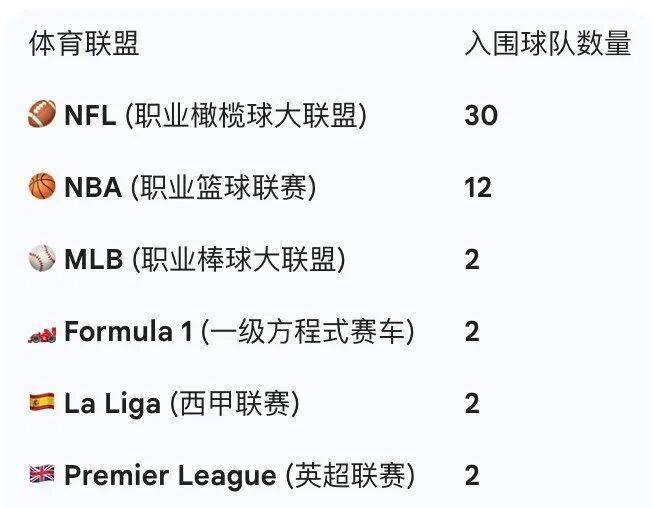Click the football emoji beside NFL

click(x=42, y=116)
